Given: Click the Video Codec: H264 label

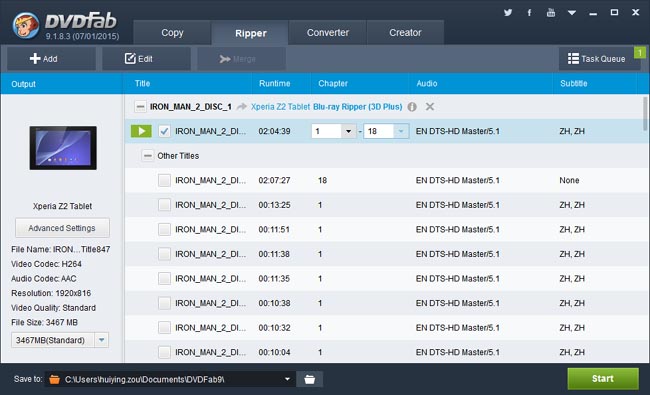Looking at the screenshot, I should tap(46, 264).
